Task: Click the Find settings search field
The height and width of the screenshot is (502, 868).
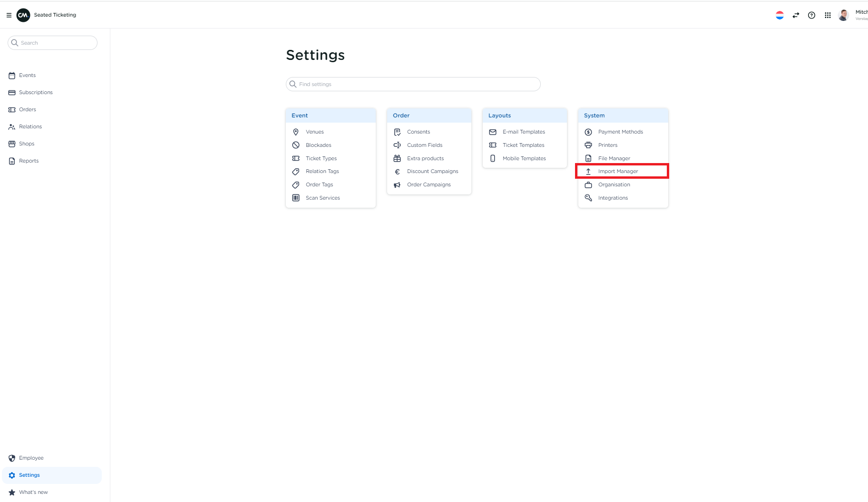Action: pyautogui.click(x=413, y=84)
